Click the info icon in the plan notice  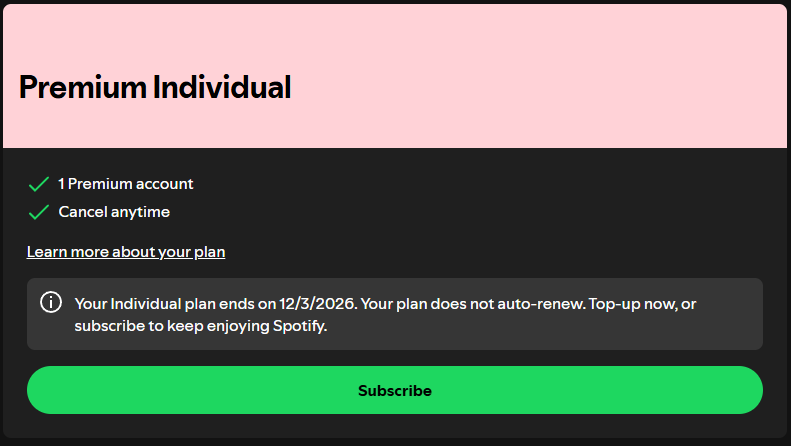click(50, 302)
